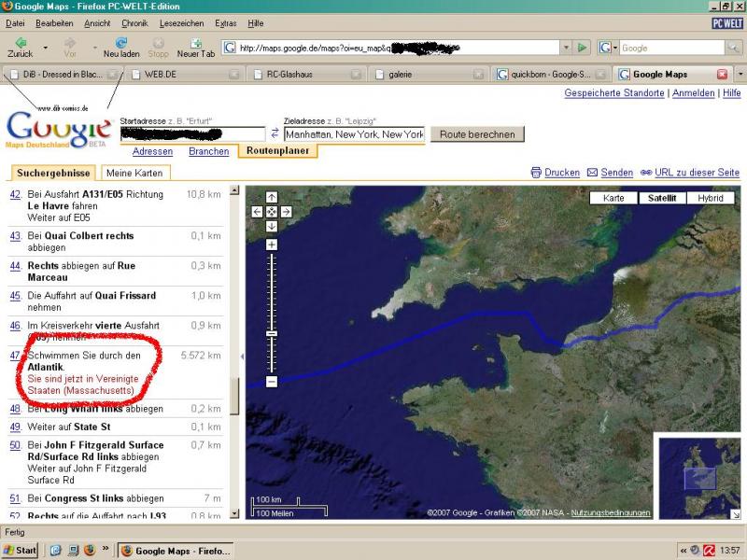Pan the map right with arrow

(286, 212)
